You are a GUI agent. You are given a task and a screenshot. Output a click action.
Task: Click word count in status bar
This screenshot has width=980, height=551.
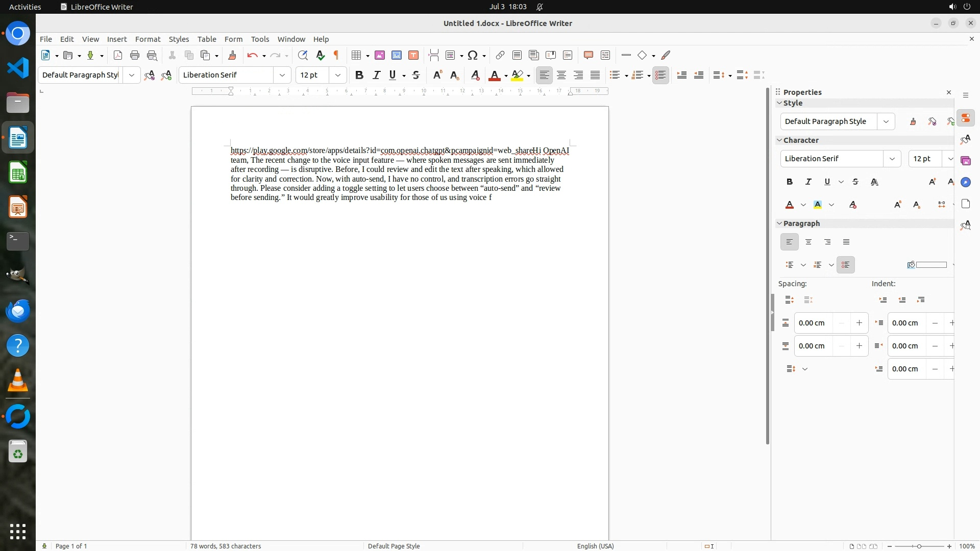(226, 546)
